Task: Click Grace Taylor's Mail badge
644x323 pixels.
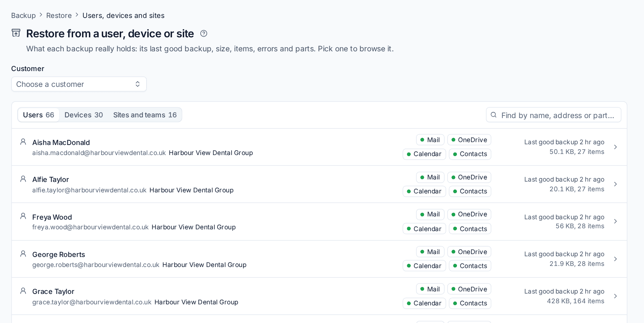Action: coord(430,289)
